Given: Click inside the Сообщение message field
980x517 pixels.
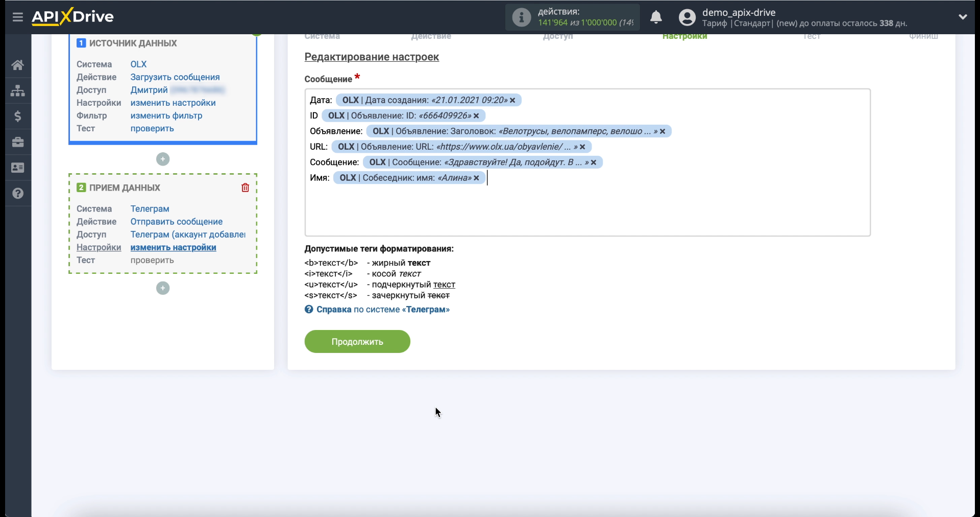Looking at the screenshot, I should tap(587, 162).
